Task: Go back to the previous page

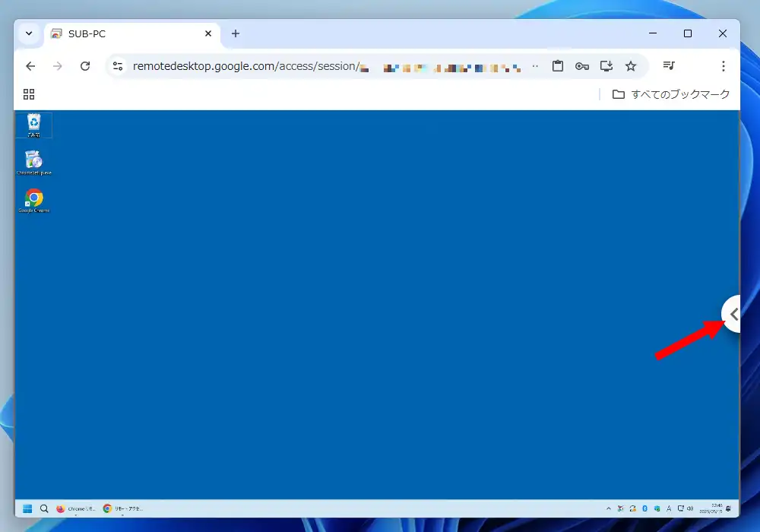Action: point(30,66)
